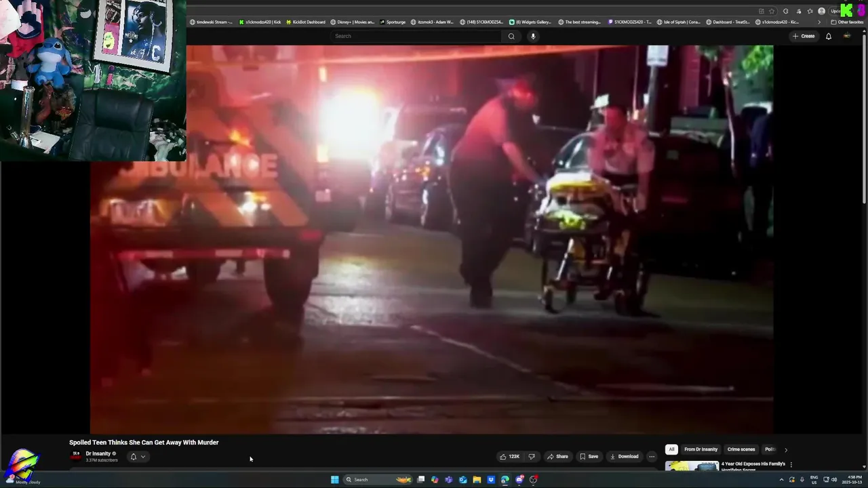Open Microsoft Teams in taskbar
This screenshot has height=488, width=868.
(448, 479)
